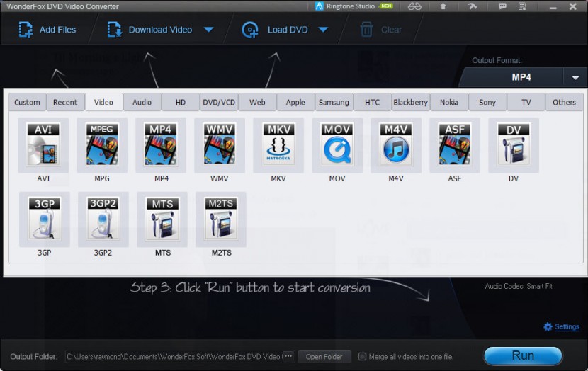Browse output folder with ellipsis button

tap(288, 356)
